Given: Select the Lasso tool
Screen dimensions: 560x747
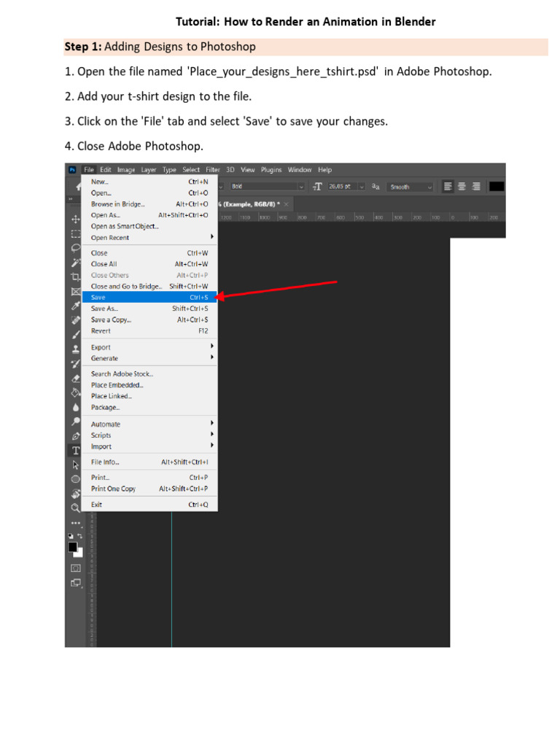Looking at the screenshot, I should [x=75, y=248].
